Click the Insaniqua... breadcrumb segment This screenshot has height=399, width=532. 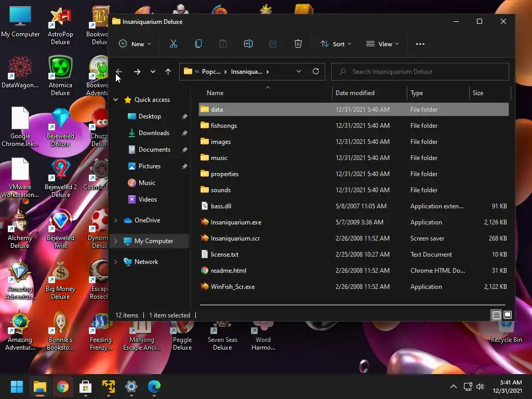(247, 72)
